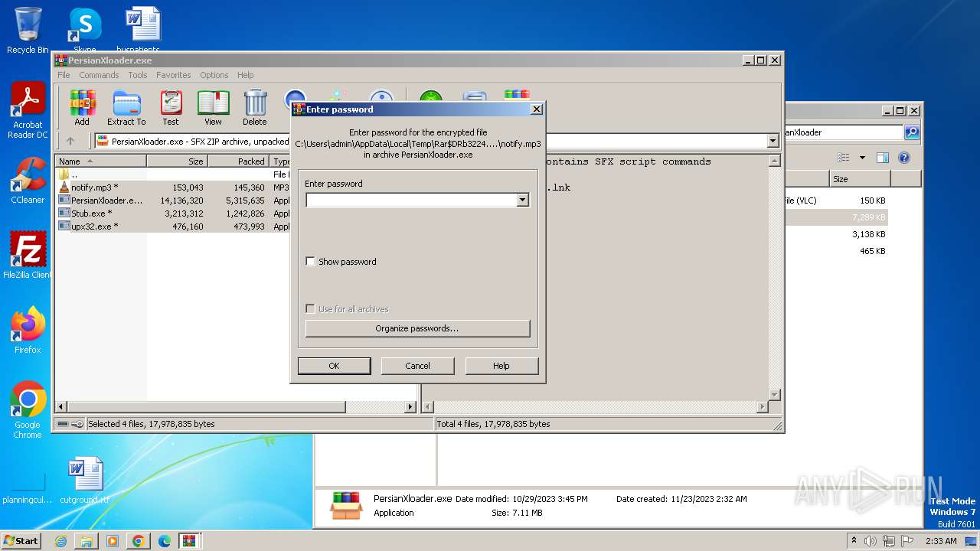This screenshot has width=980, height=551.
Task: Open Edge from the taskbar
Action: (165, 541)
